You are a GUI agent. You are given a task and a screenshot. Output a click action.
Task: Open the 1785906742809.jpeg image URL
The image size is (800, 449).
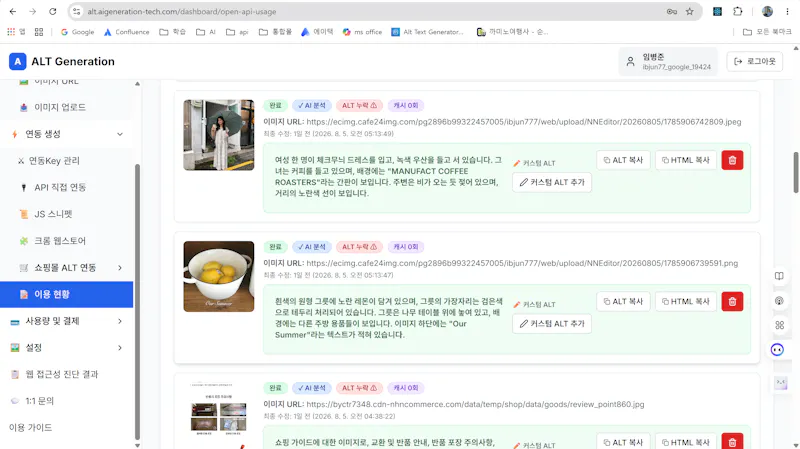[523, 122]
